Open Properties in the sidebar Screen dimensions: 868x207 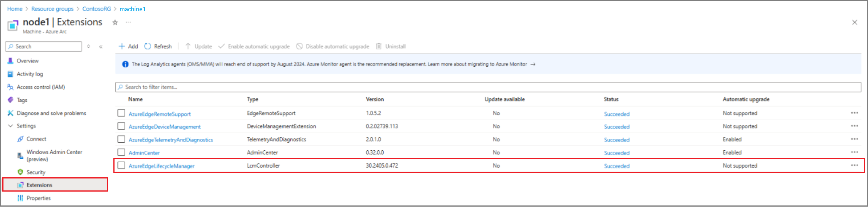34,198
